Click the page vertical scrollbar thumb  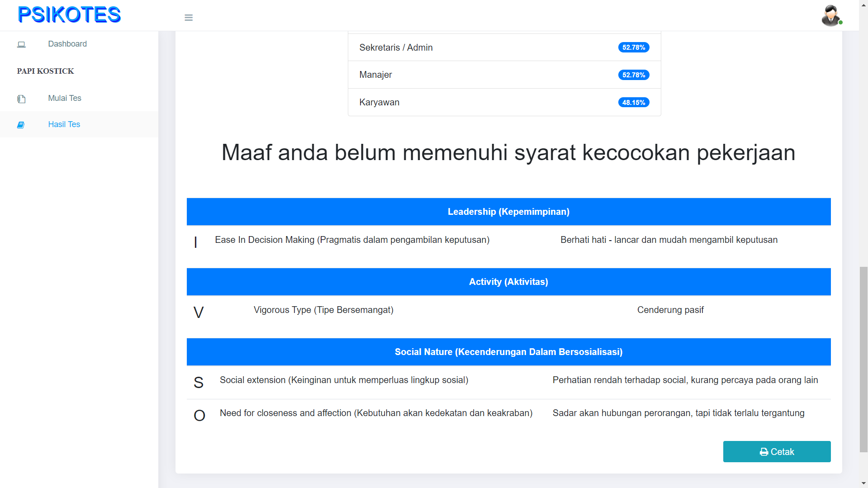click(863, 359)
